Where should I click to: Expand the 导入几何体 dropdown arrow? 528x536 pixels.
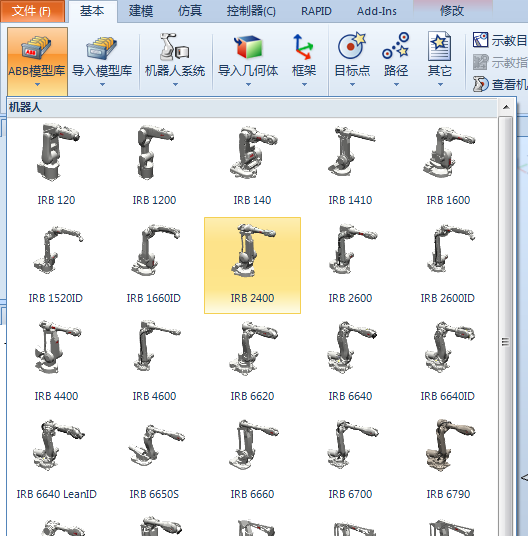point(248,84)
